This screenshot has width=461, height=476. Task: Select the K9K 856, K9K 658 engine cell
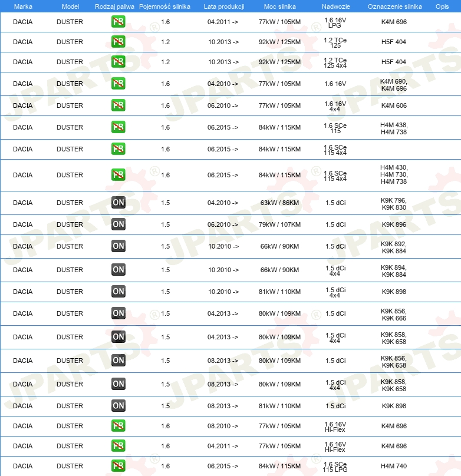[x=394, y=362]
